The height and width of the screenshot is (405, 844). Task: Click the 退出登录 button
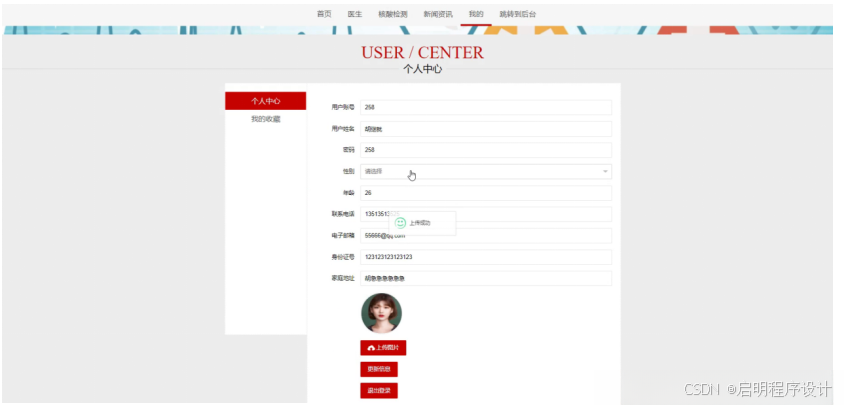pyautogui.click(x=379, y=390)
